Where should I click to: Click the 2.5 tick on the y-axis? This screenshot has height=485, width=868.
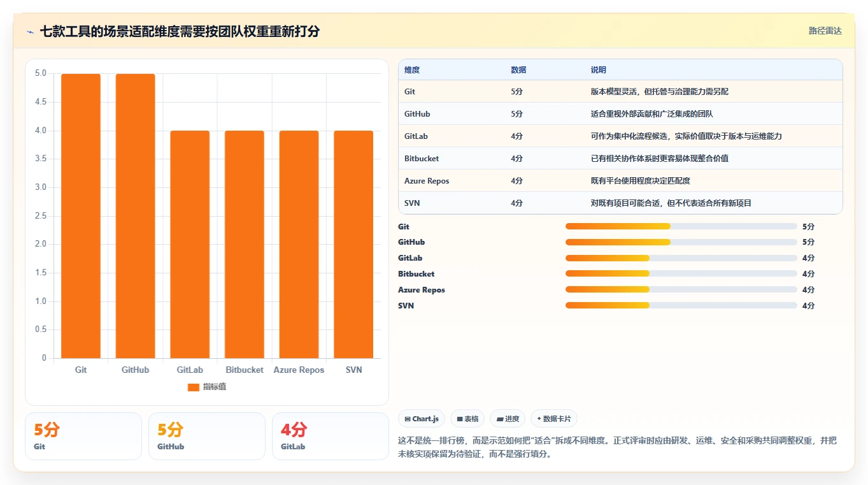click(x=40, y=216)
